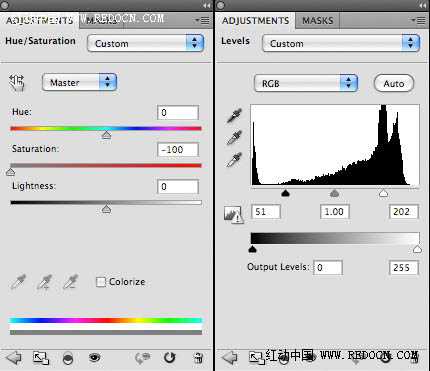Viewport: 430px width, 371px height.
Task: Click view previous state icon in Hue/Saturation panel
Action: [143, 358]
